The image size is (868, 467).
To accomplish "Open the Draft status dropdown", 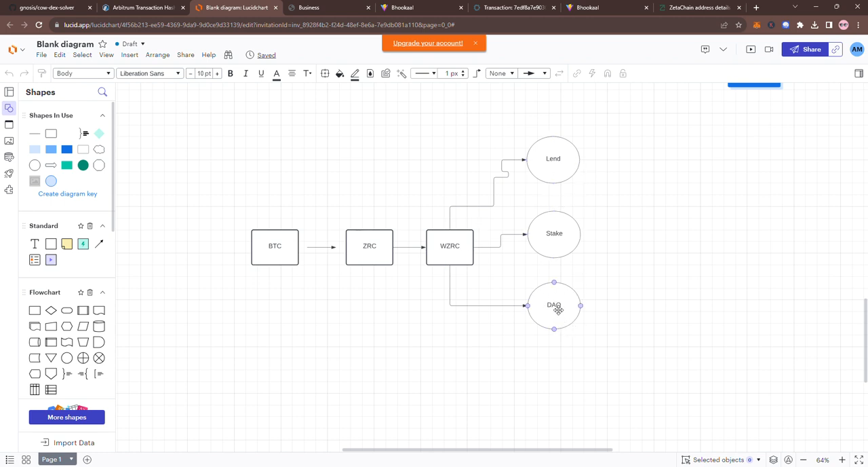I will pos(130,44).
